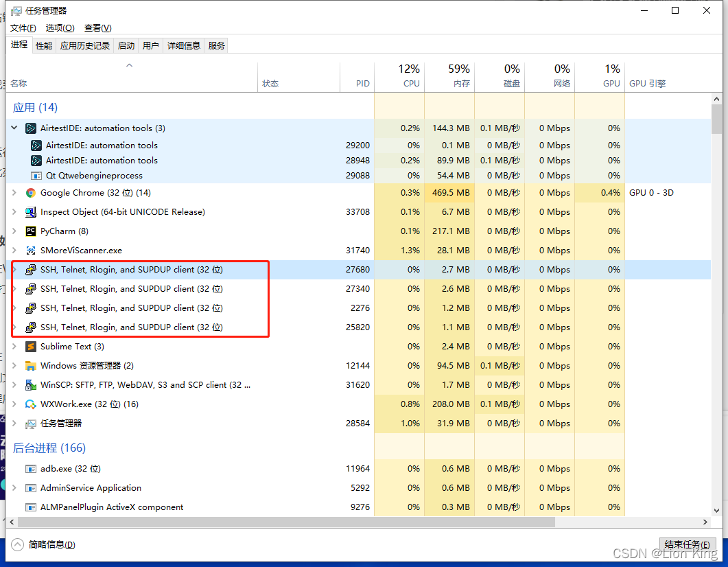Click the PuTTY icon for PID 27340
Image resolution: width=728 pixels, height=567 pixels.
(x=31, y=289)
